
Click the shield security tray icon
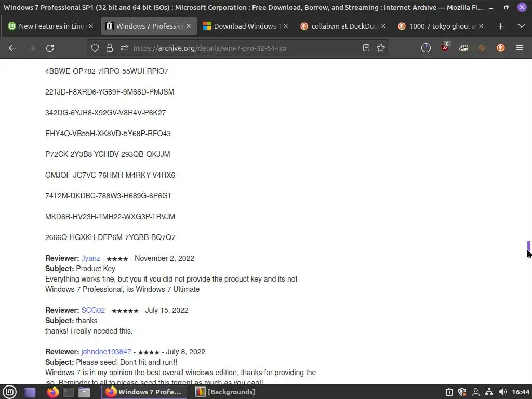point(462,392)
